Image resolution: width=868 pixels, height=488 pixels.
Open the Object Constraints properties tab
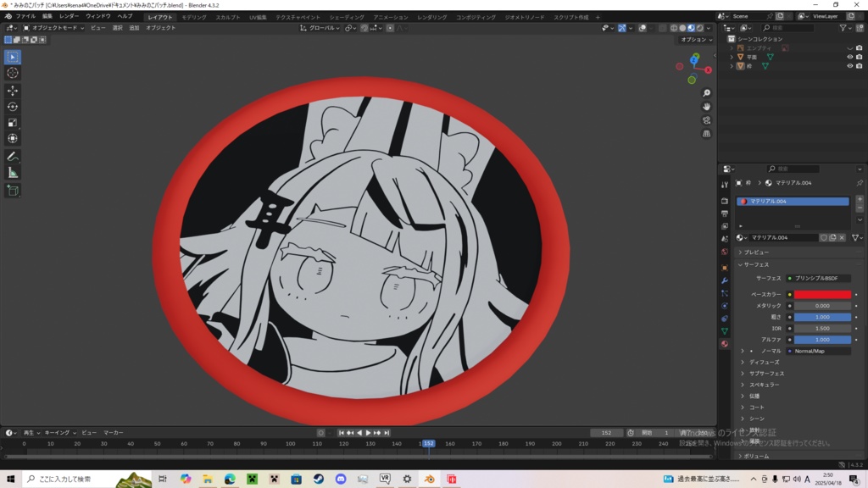point(725,319)
